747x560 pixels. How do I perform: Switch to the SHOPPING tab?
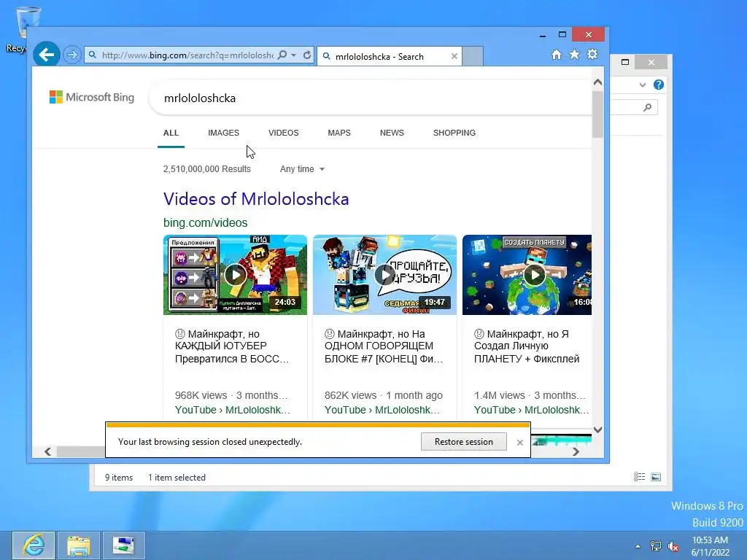coord(454,133)
